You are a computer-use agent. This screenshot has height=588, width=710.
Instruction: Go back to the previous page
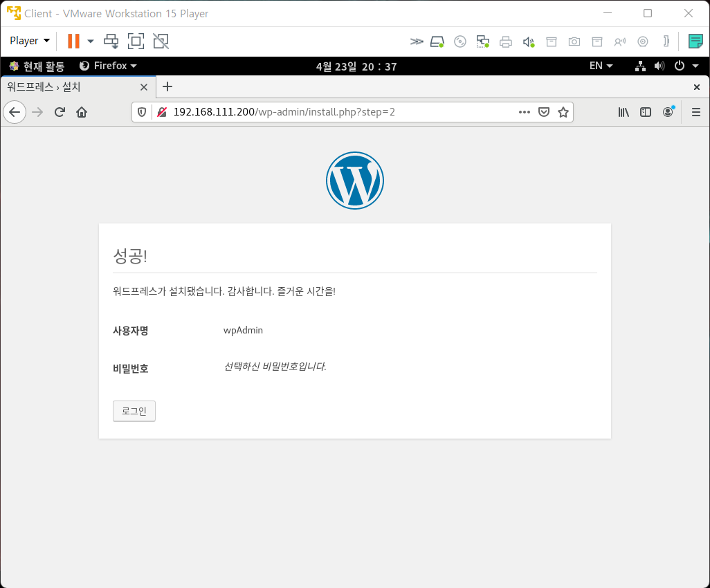coord(15,112)
